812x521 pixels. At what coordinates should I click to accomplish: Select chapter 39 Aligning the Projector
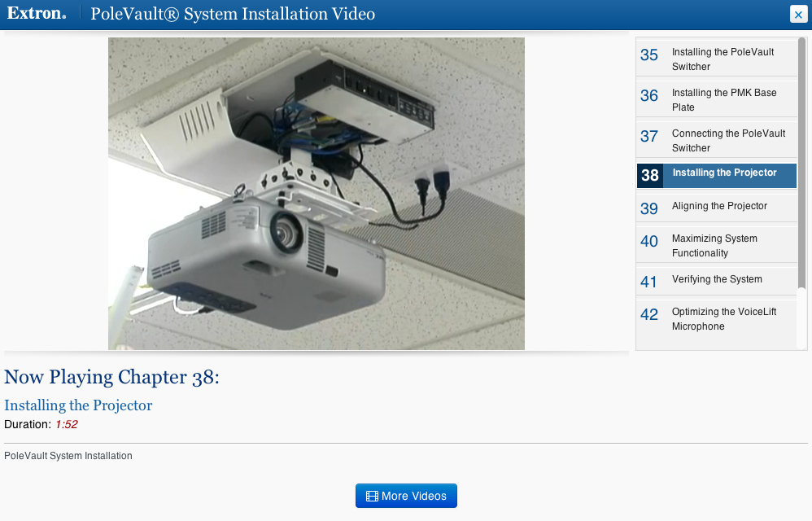[x=716, y=208]
